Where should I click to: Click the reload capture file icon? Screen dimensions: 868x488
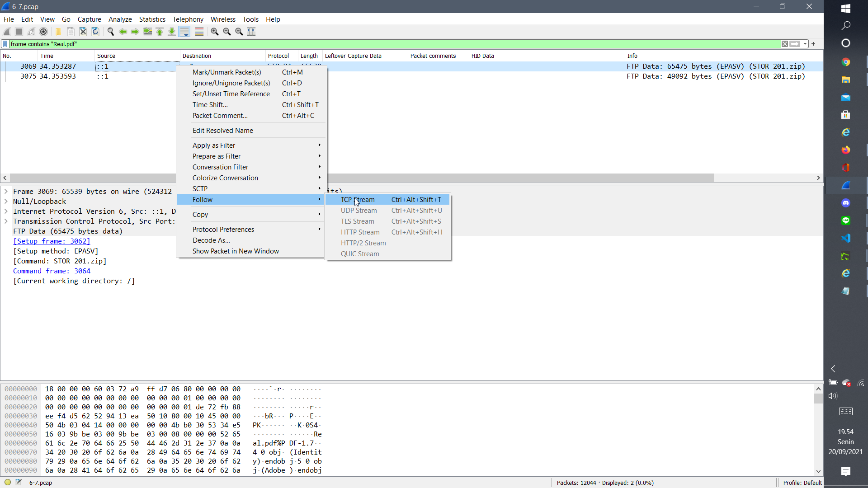pyautogui.click(x=95, y=32)
